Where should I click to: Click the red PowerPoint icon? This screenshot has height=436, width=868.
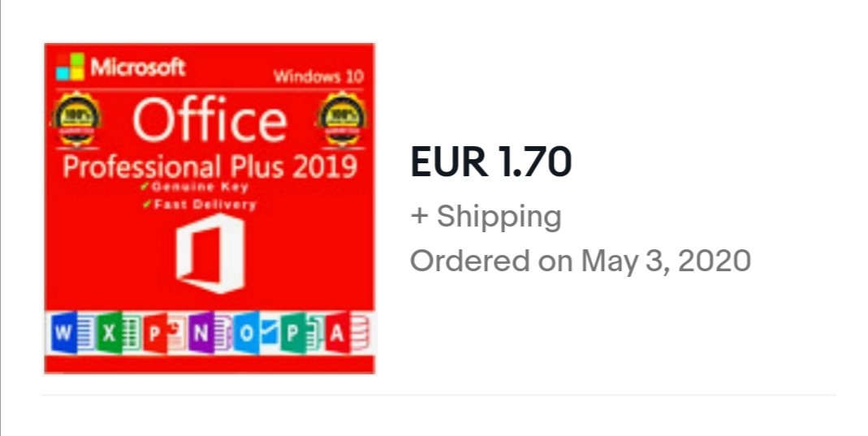[164, 333]
